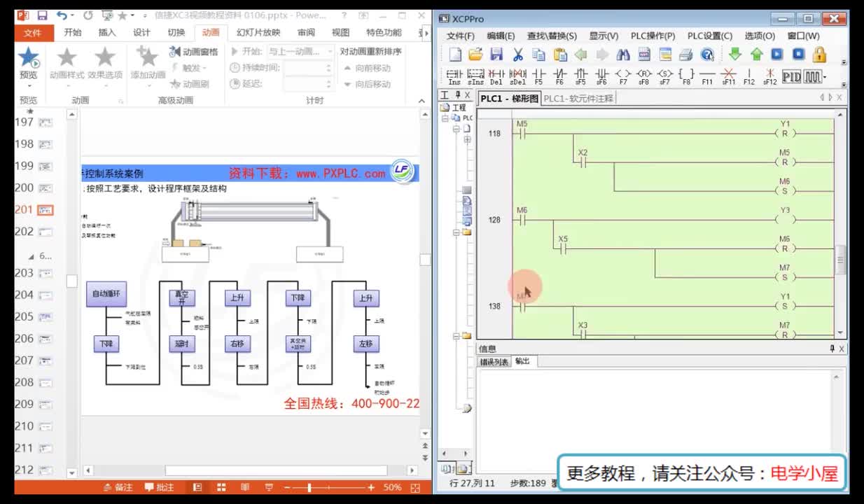
Task: Insert set coil sF7
Action: (x=665, y=77)
